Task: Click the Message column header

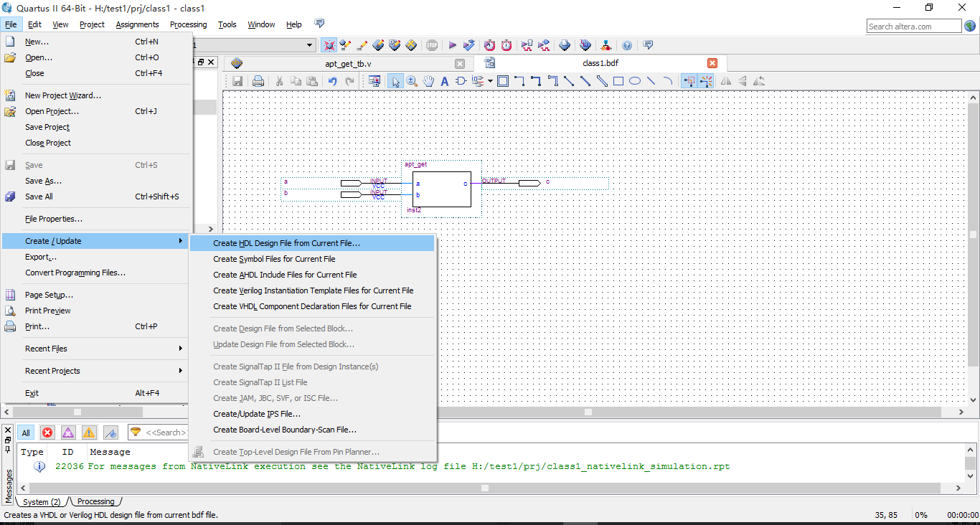Action: [110, 452]
